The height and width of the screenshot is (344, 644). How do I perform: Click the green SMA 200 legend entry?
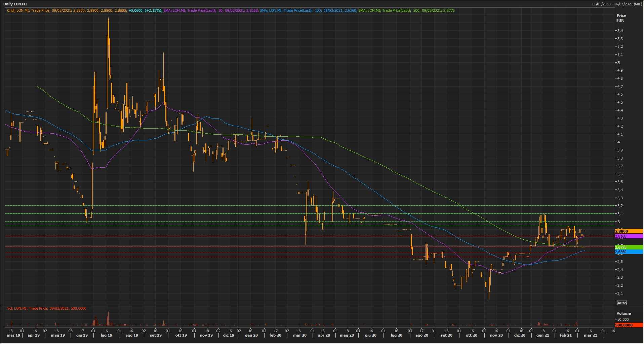point(406,10)
